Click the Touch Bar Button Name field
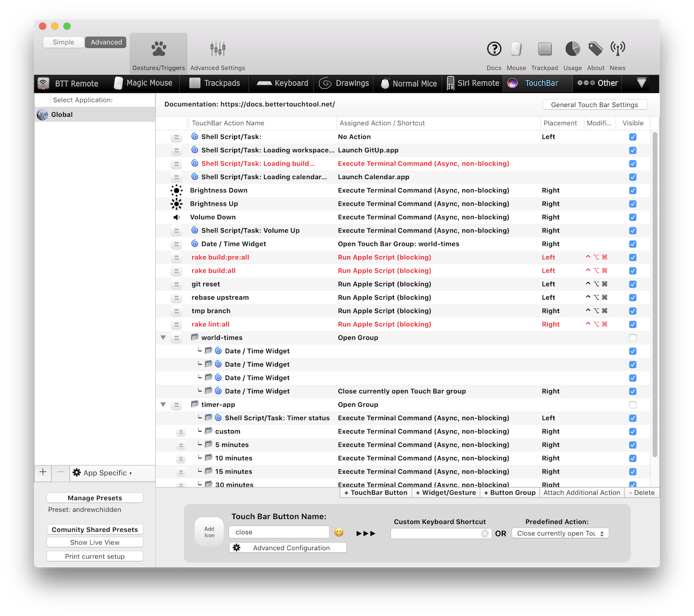 (279, 532)
